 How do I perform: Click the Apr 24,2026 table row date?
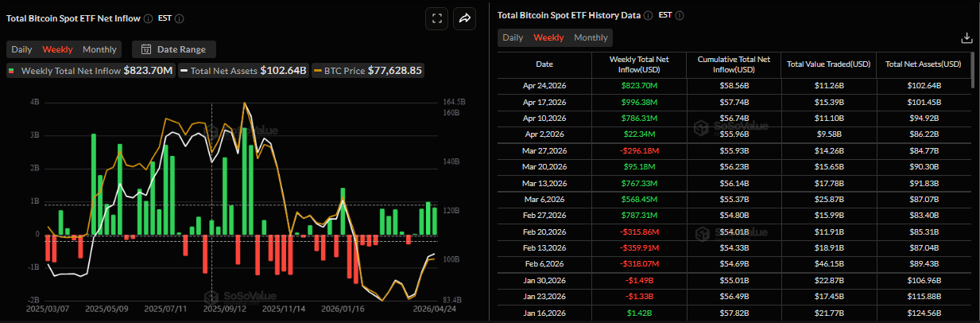click(x=544, y=85)
